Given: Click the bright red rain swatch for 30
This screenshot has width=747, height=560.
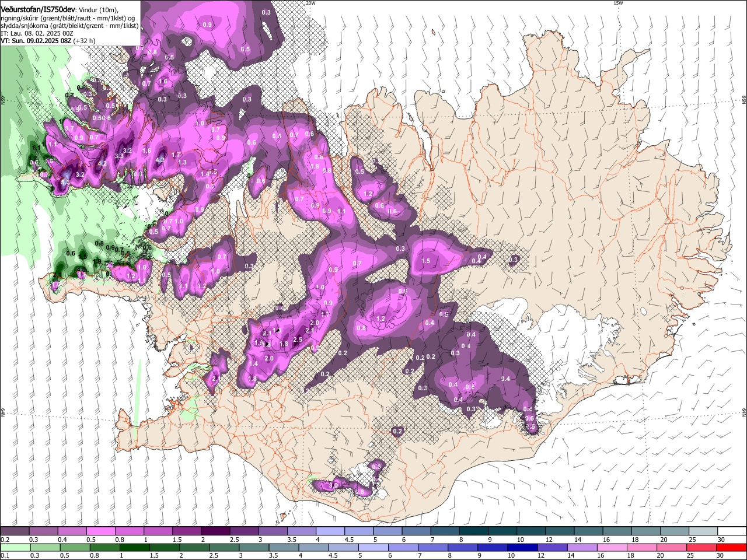Looking at the screenshot, I should [731, 548].
